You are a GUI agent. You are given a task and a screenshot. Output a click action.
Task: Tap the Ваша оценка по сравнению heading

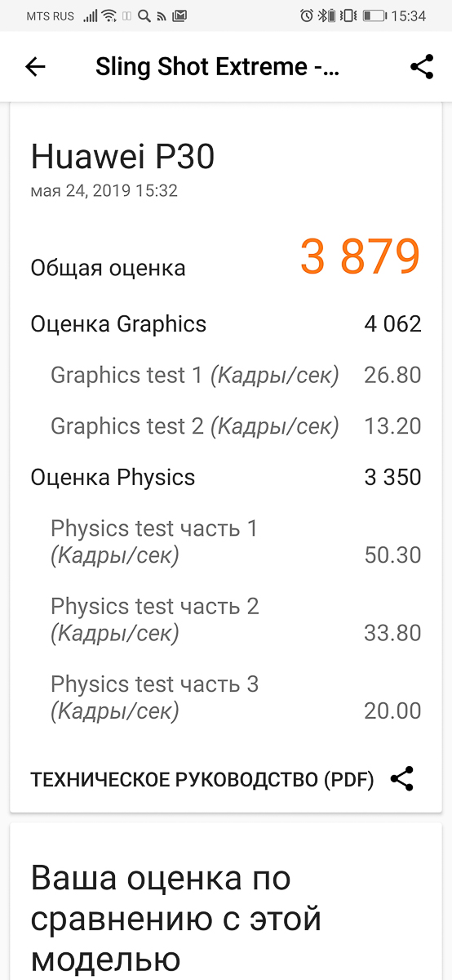click(x=176, y=918)
